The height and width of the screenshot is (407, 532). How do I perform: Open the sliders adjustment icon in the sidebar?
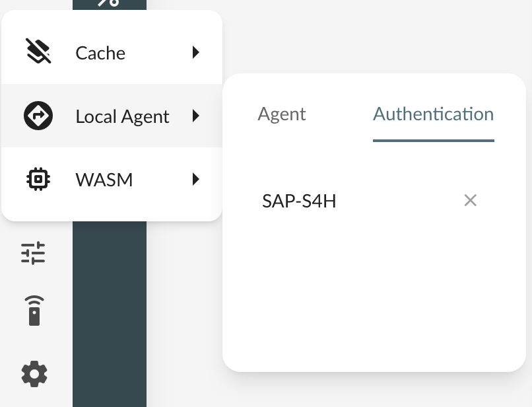(34, 253)
